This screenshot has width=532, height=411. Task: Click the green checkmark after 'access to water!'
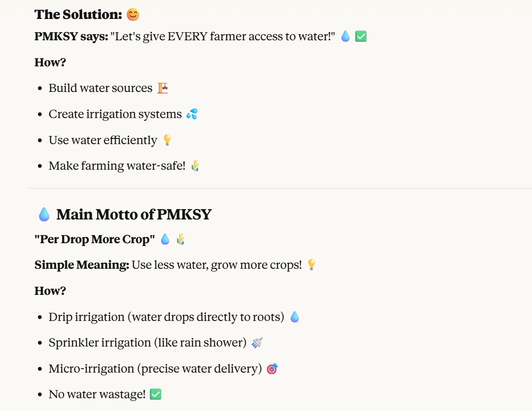click(361, 37)
